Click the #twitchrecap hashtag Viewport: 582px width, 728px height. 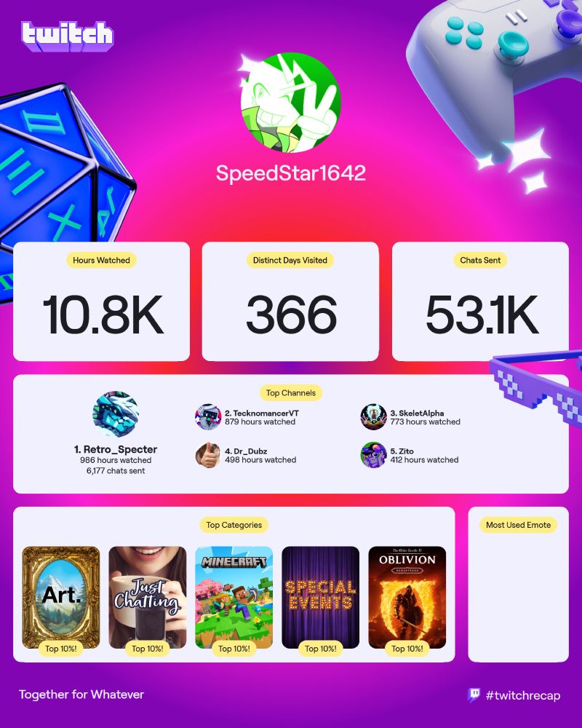523,695
